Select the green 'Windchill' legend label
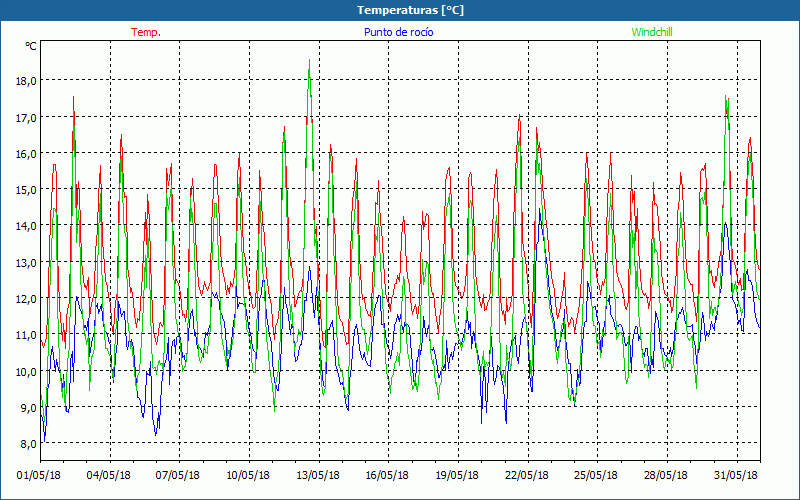This screenshot has width=800, height=500. coord(652,32)
